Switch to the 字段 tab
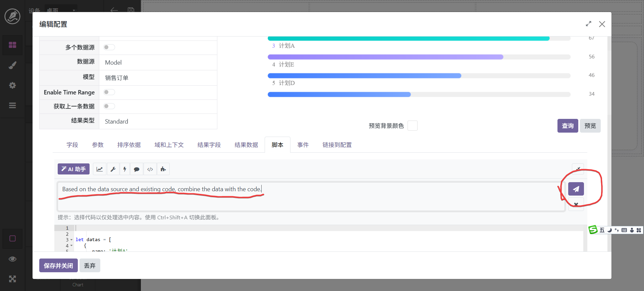Screen dimensions: 644x291 [x=72, y=145]
